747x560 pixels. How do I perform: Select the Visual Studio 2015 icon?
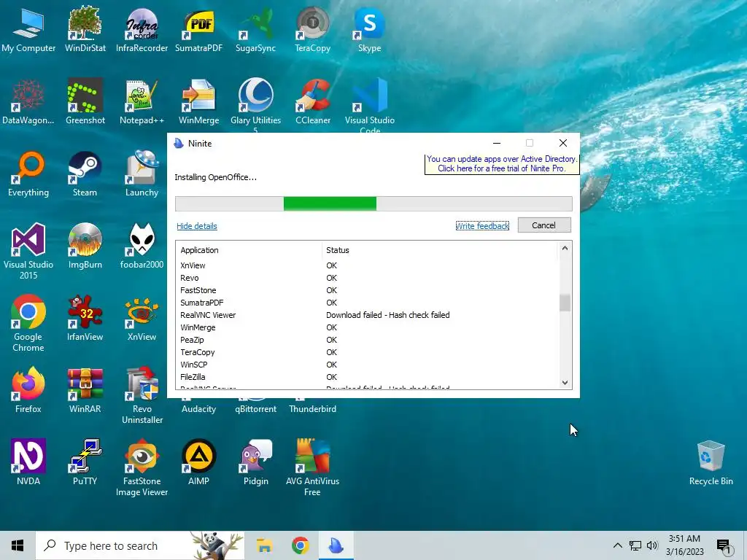pos(28,251)
